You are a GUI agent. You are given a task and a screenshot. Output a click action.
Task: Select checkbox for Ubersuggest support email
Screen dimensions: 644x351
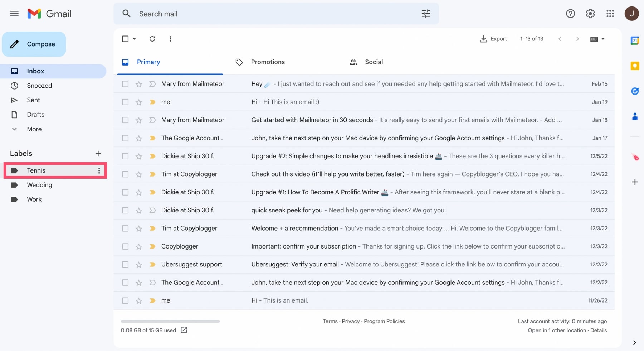[125, 264]
